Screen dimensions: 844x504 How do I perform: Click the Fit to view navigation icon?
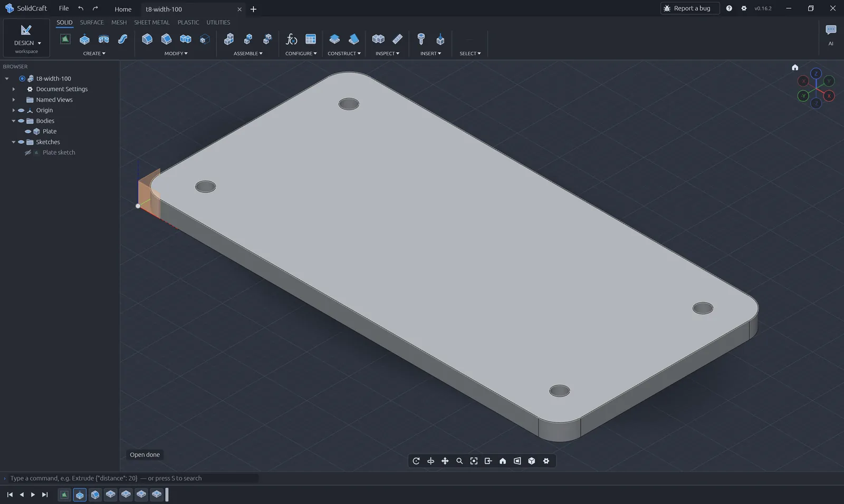pos(474,461)
